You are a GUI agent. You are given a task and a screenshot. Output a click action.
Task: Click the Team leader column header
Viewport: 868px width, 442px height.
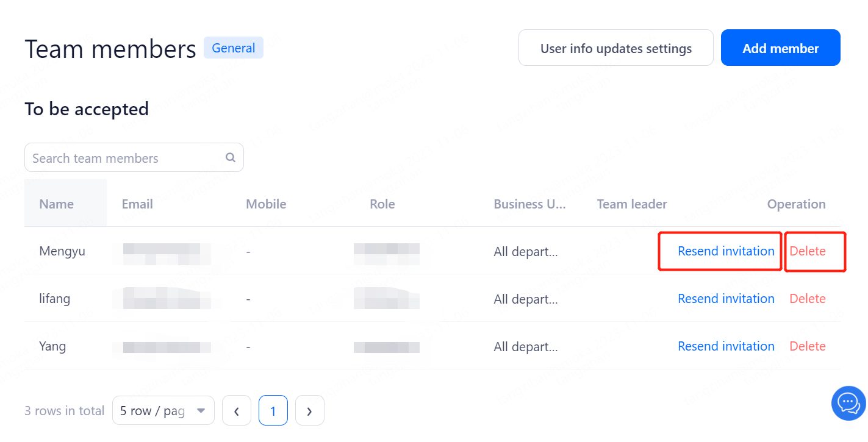pyautogui.click(x=632, y=204)
